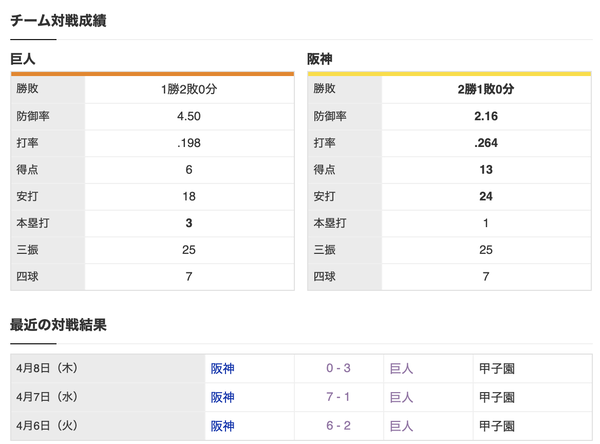Select 甲子園 in the 4月7日 row
The height and width of the screenshot is (444, 600).
[497, 397]
